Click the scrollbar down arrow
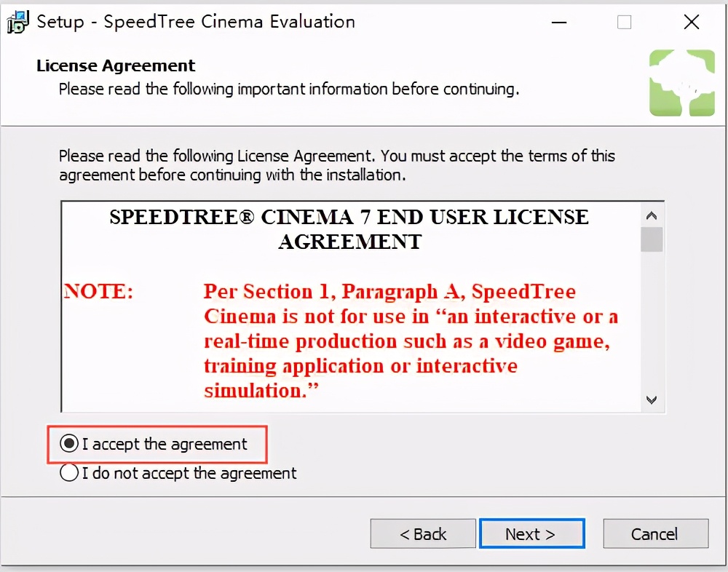The image size is (728, 572). (x=652, y=400)
